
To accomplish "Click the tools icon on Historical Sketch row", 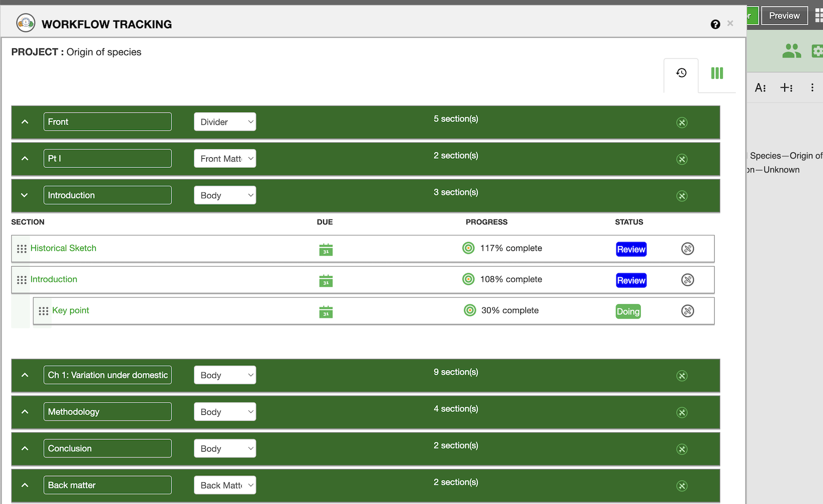I will click(x=687, y=248).
